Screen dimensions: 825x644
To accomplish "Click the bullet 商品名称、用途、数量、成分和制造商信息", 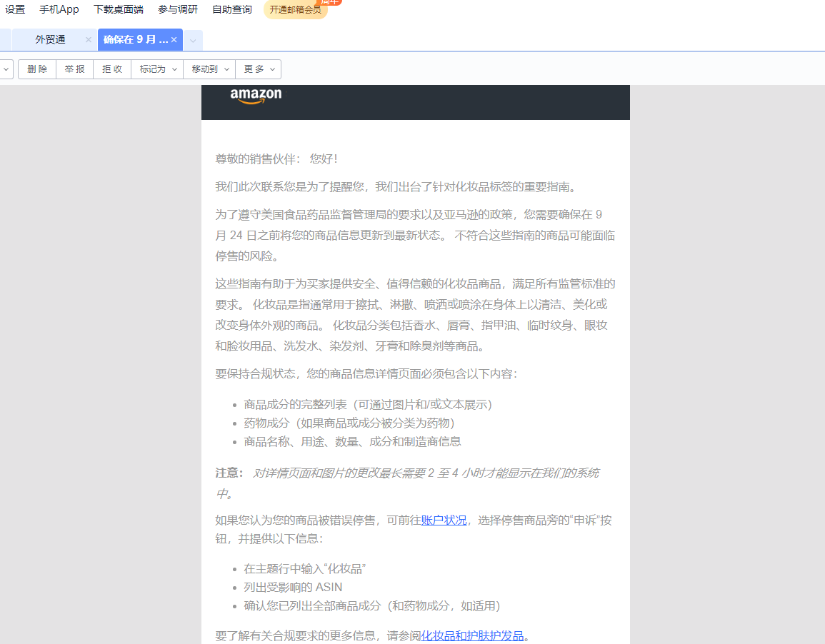I will click(353, 442).
